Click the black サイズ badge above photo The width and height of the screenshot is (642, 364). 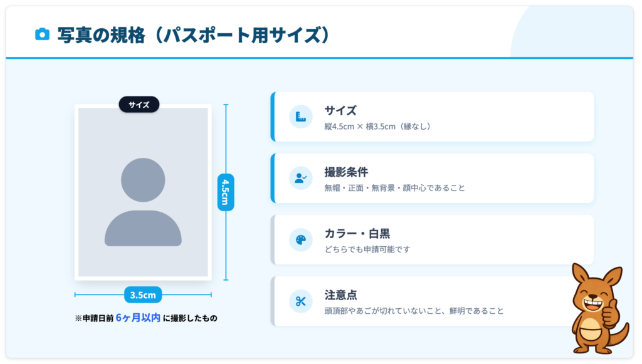pos(139,105)
